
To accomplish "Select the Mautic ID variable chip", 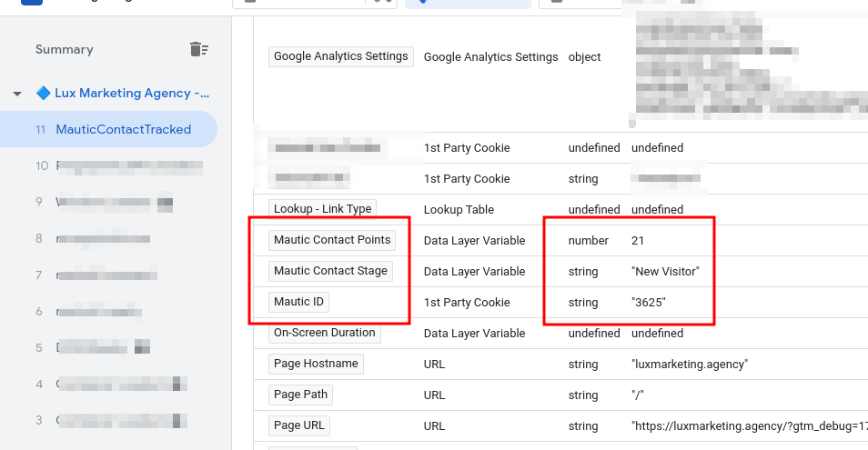I will pyautogui.click(x=299, y=302).
